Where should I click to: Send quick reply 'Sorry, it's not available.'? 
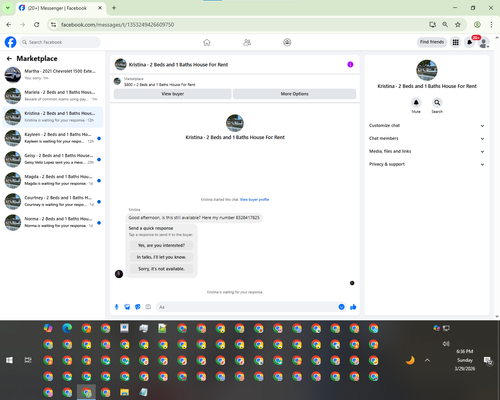pyautogui.click(x=161, y=269)
